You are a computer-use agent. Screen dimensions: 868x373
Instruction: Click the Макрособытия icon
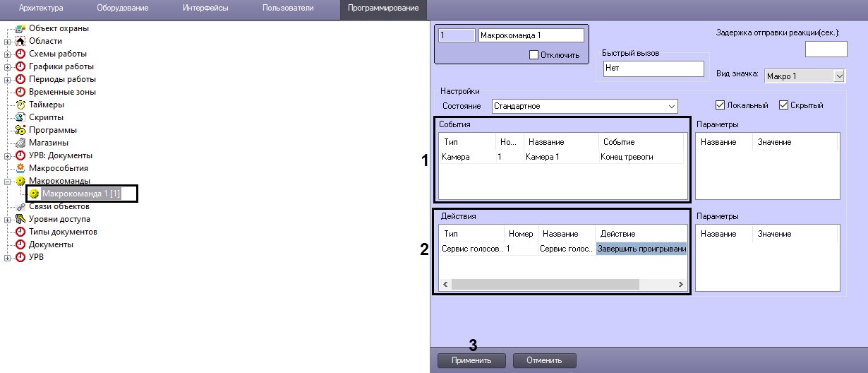20,168
